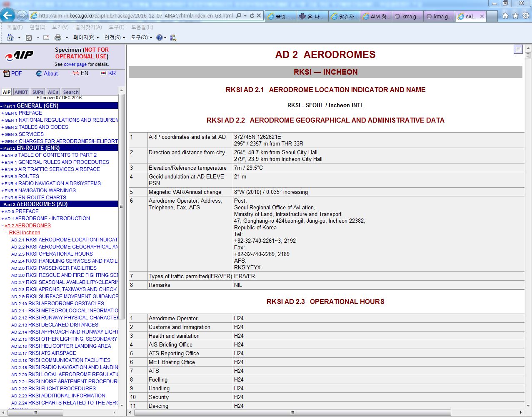The height and width of the screenshot is (417, 532).
Task: Click the browser Forward arrow button
Action: pyautogui.click(x=22, y=16)
